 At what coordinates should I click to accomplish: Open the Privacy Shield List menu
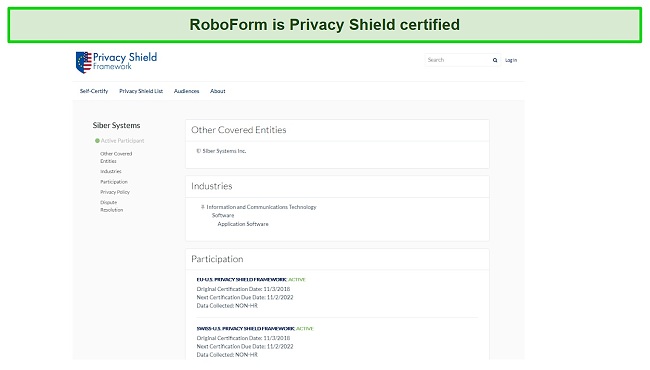tap(141, 91)
